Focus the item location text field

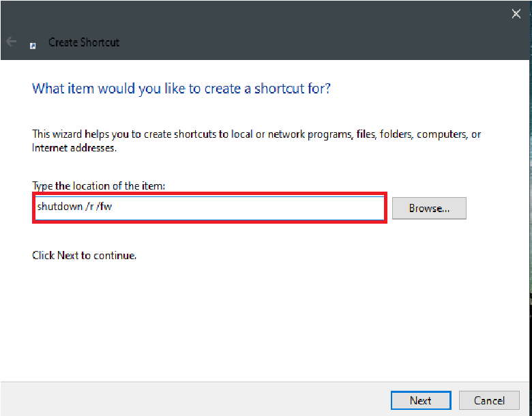pyautogui.click(x=209, y=208)
